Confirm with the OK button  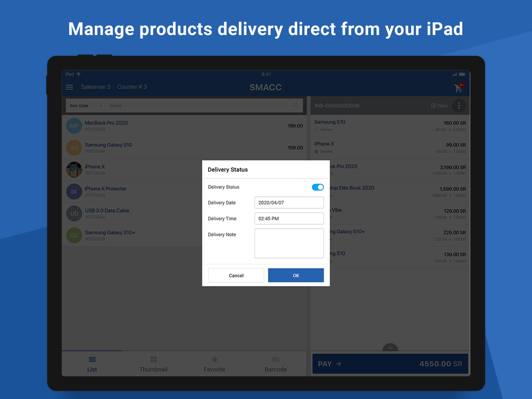coord(296,275)
